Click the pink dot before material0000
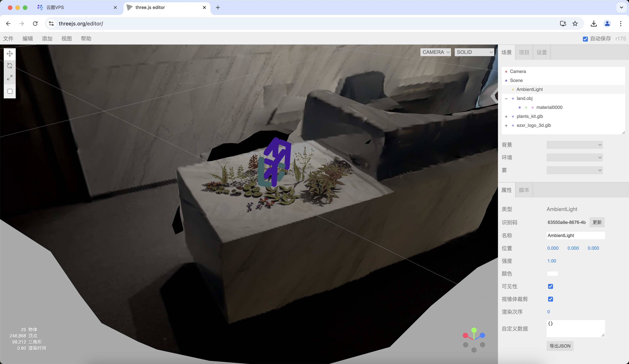Screen dimensions: 629x364 coord(533,107)
